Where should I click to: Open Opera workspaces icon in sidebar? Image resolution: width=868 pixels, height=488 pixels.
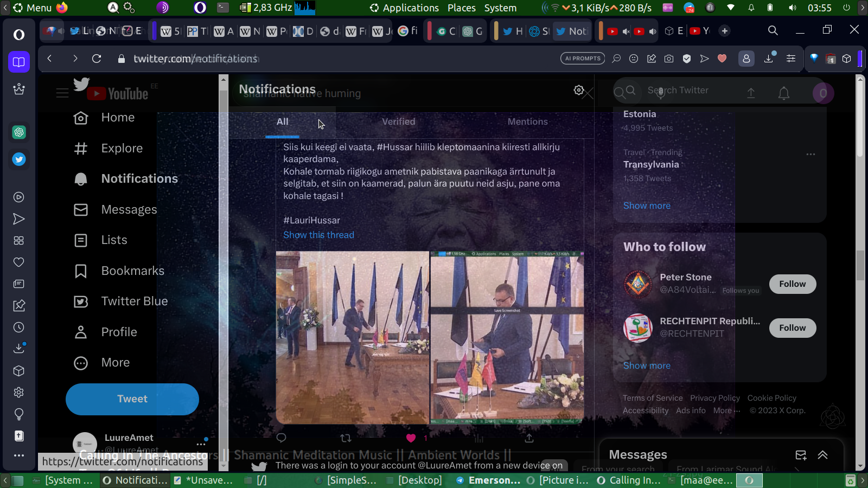tap(19, 62)
